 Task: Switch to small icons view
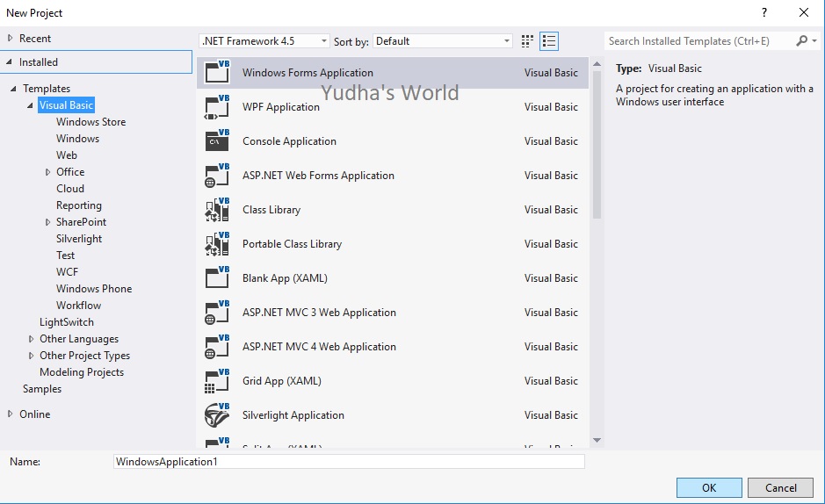click(527, 41)
